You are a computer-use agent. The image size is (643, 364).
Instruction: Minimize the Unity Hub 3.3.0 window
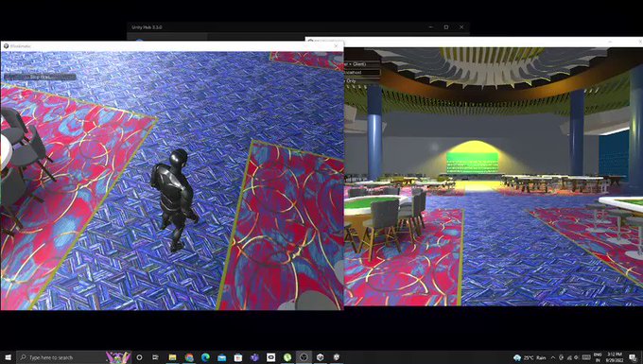[430, 27]
